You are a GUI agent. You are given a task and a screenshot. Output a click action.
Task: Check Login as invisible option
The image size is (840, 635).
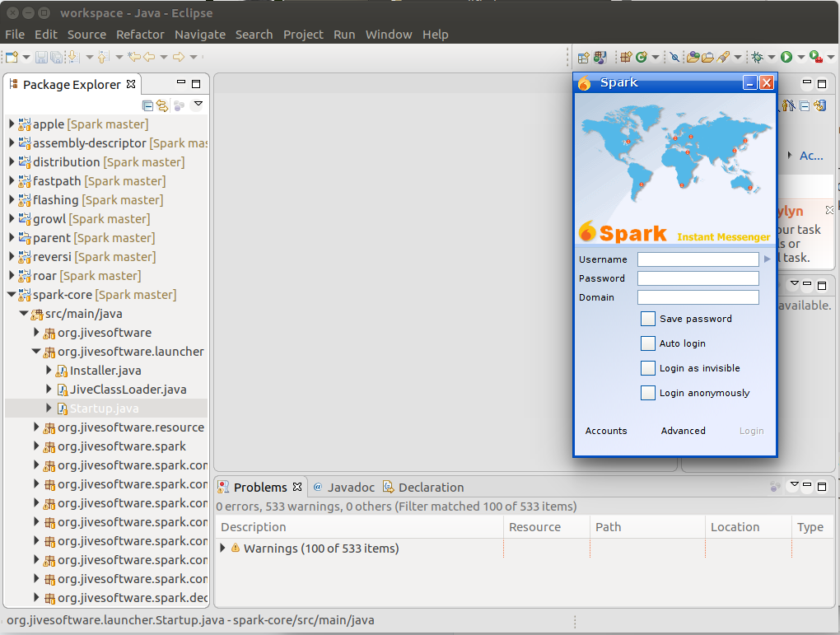point(647,368)
